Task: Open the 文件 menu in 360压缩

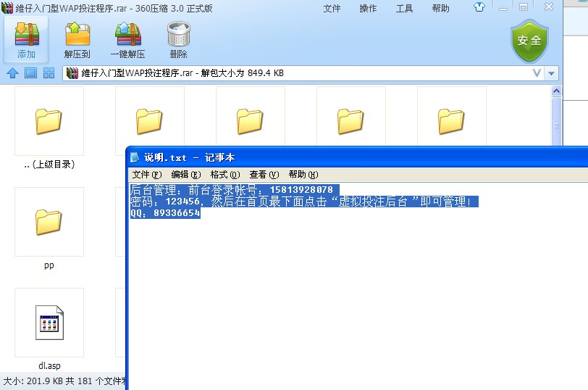Action: 332,8
